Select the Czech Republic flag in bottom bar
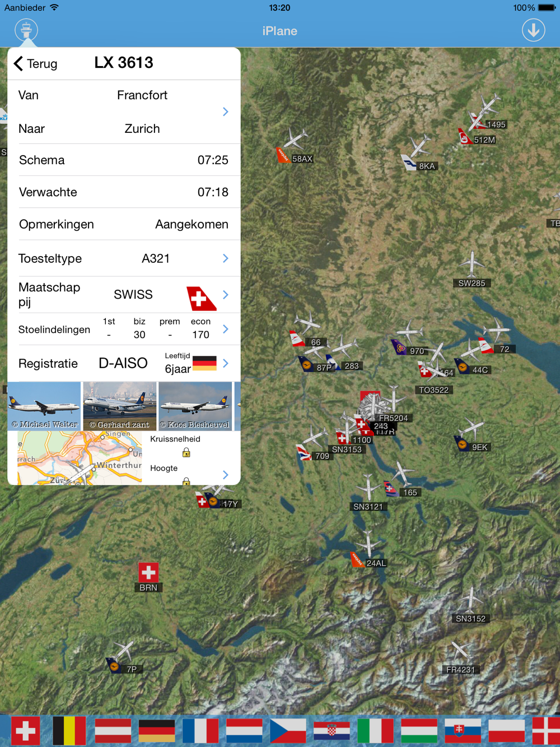This screenshot has height=747, width=560. coord(288,731)
